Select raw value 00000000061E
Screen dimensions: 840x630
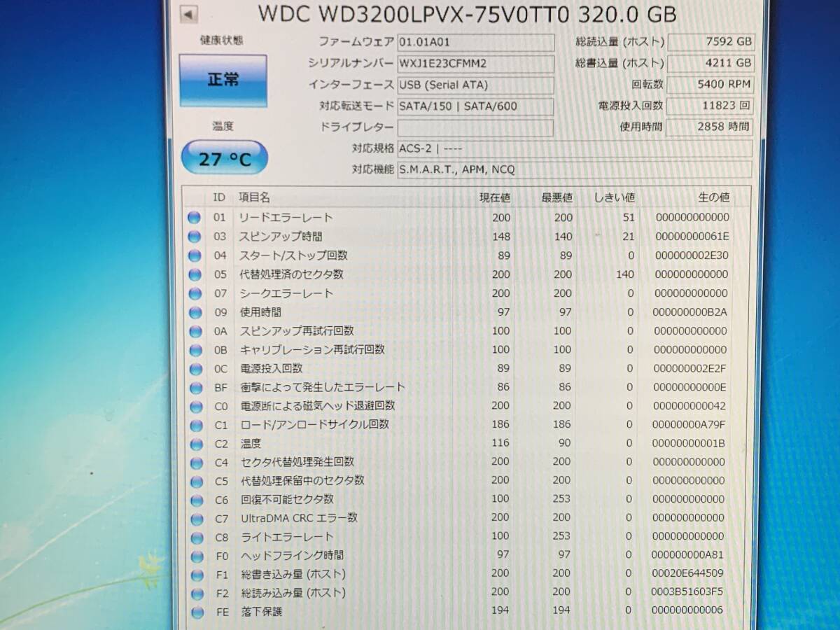[693, 237]
